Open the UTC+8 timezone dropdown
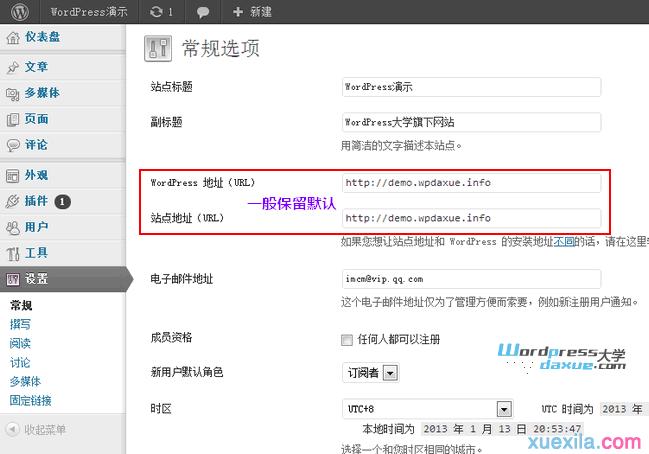This screenshot has height=454, width=649. pos(428,409)
